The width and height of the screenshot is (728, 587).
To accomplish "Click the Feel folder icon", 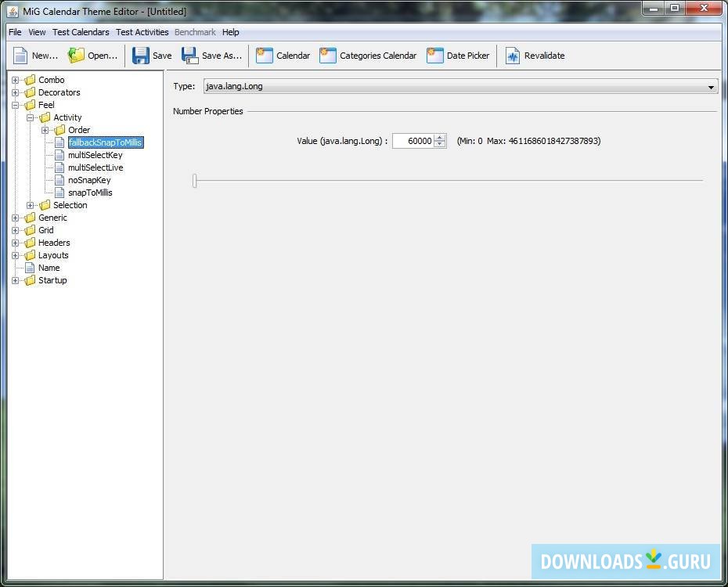I will click(x=31, y=105).
